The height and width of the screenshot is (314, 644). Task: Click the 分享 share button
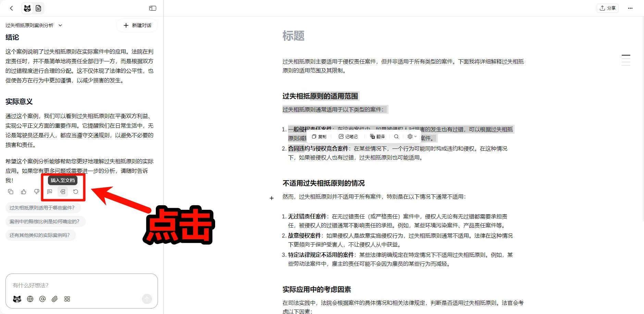pos(608,8)
